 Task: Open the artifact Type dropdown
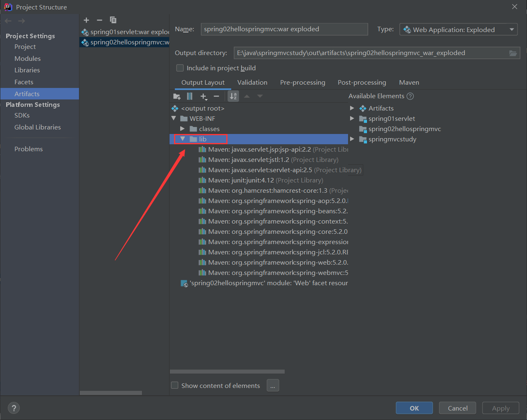pyautogui.click(x=458, y=30)
